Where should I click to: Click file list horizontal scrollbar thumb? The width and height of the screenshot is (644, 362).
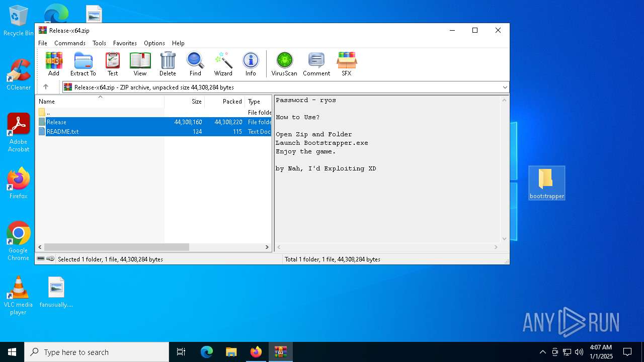(x=116, y=247)
